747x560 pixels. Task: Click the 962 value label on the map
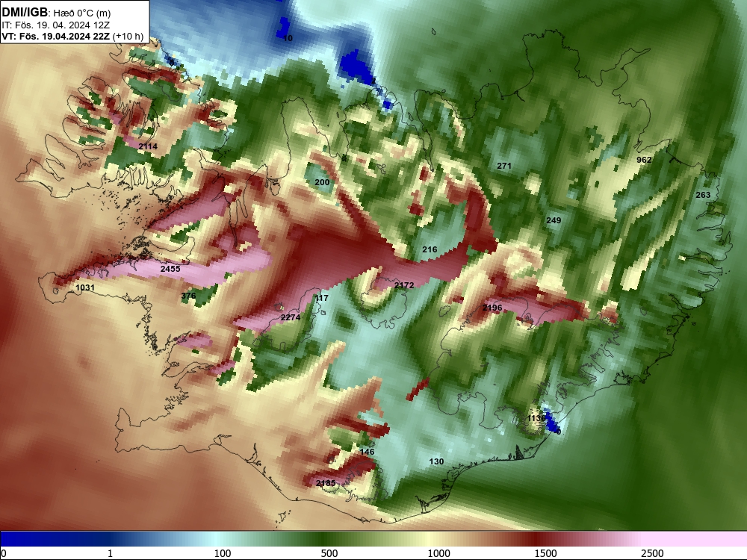coord(644,160)
